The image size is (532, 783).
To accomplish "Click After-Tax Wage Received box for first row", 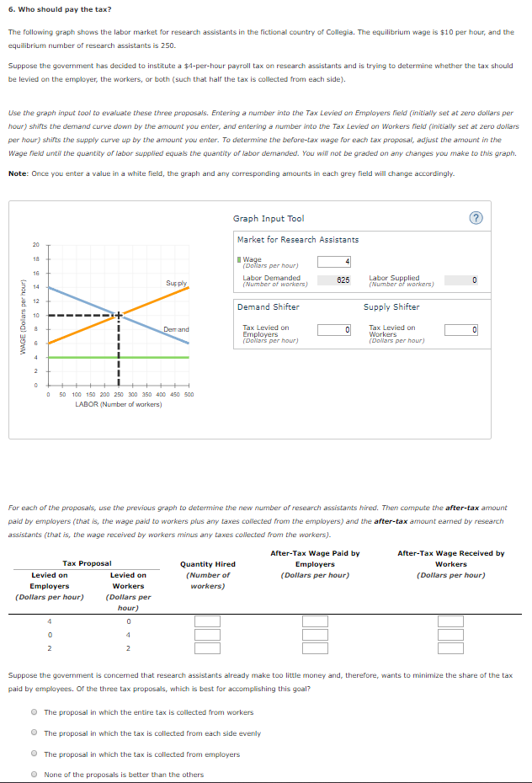I will [449, 620].
